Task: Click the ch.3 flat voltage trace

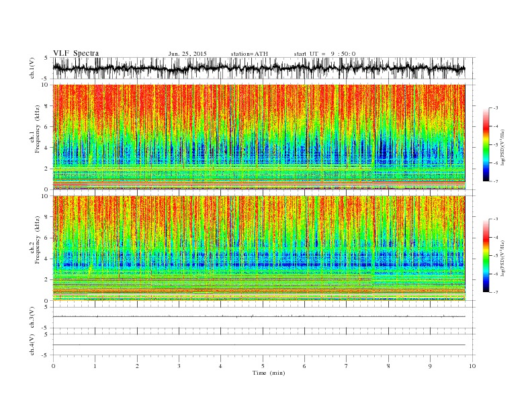Action: (x=259, y=316)
